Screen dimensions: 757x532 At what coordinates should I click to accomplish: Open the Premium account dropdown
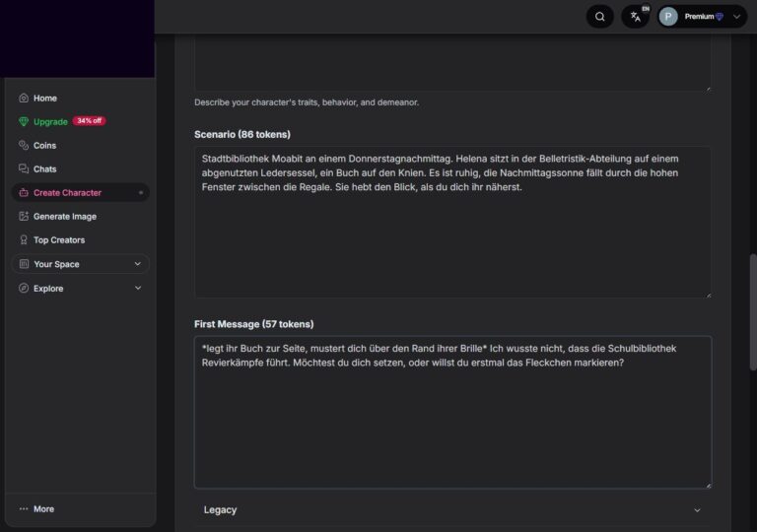(x=736, y=17)
